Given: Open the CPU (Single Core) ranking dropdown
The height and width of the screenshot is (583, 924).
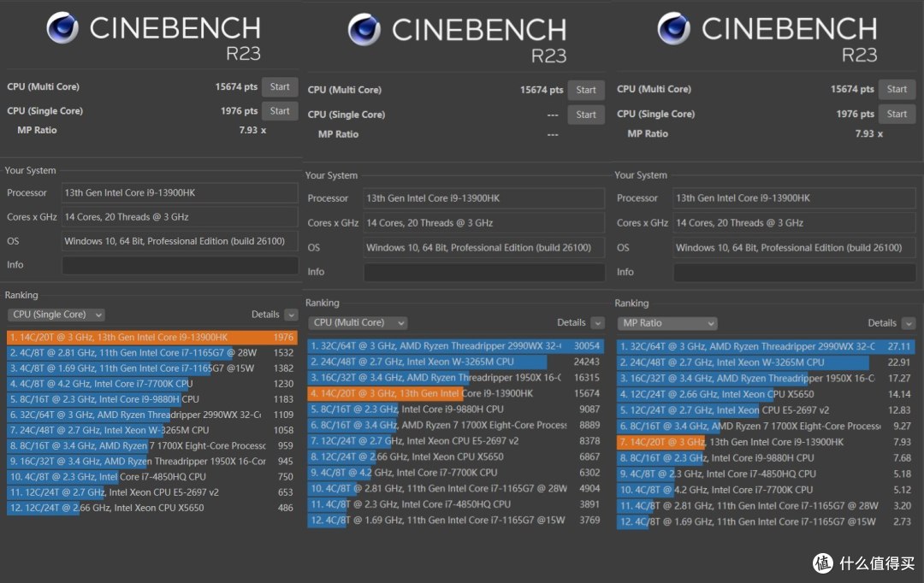Looking at the screenshot, I should [x=56, y=315].
